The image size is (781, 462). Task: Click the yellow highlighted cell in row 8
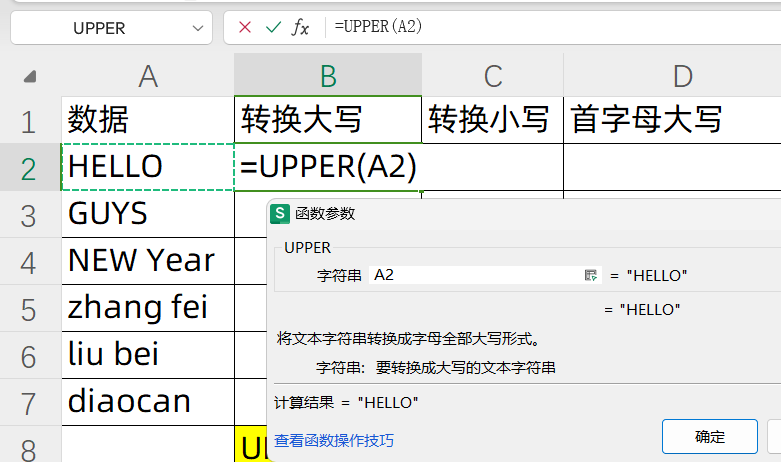click(251, 444)
